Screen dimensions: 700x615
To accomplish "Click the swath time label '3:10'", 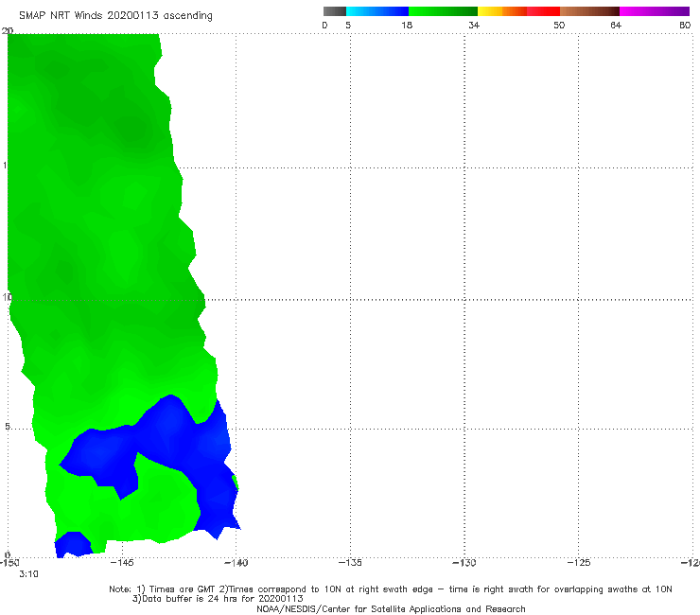I will pyautogui.click(x=28, y=574).
